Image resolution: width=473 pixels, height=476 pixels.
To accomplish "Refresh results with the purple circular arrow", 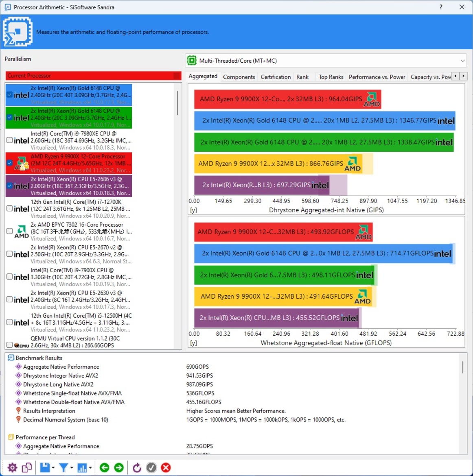I will pyautogui.click(x=137, y=467).
